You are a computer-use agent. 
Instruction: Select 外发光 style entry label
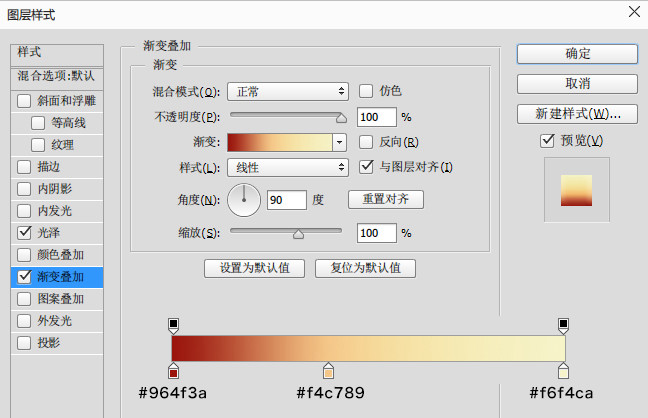click(55, 320)
